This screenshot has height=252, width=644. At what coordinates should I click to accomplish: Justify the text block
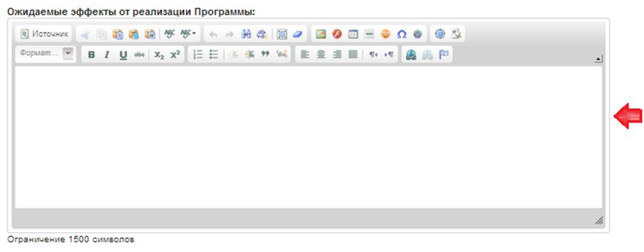353,55
